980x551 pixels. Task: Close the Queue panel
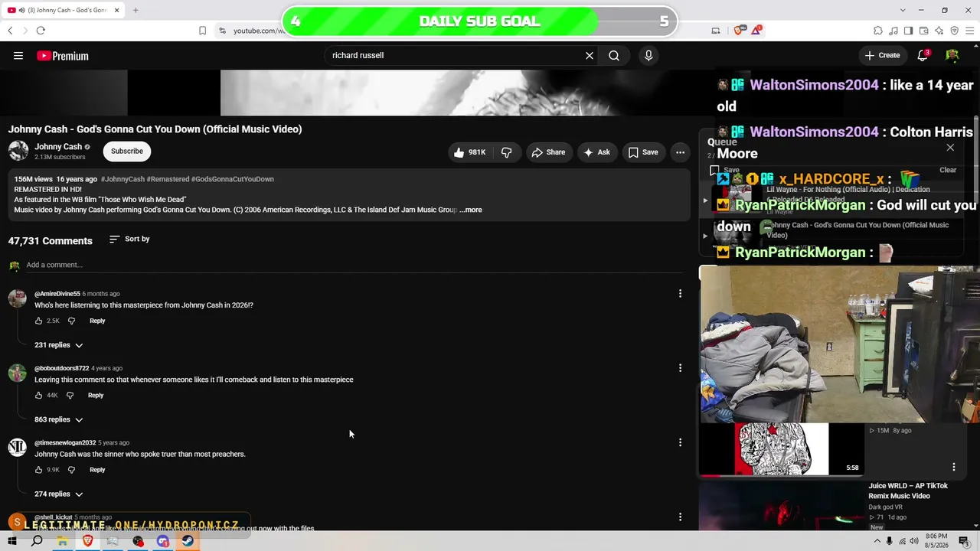click(950, 148)
